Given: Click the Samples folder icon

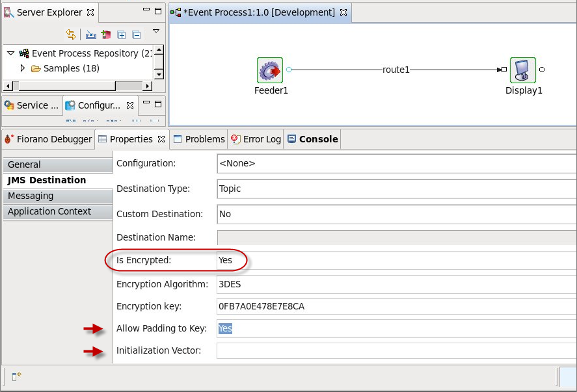Looking at the screenshot, I should click(x=36, y=68).
